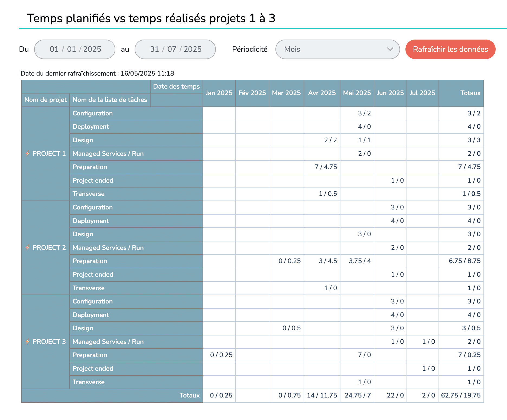Click the Jun 2025 column header

point(390,93)
